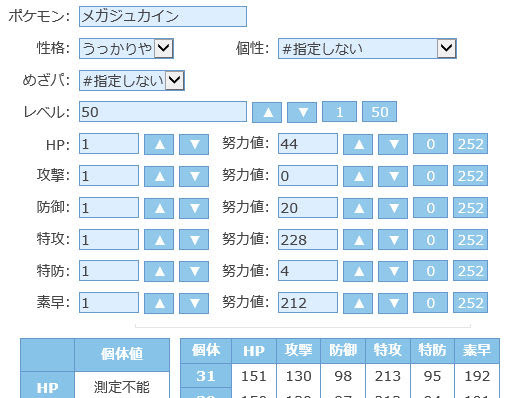This screenshot has width=512, height=398.
Task: Set level to 1 with the 1 button
Action: [339, 112]
